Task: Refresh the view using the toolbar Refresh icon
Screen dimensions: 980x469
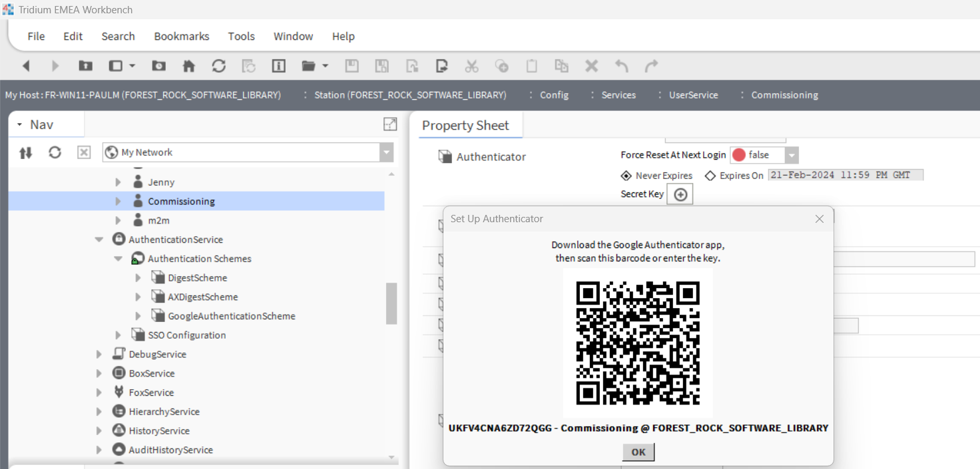Action: click(x=218, y=66)
